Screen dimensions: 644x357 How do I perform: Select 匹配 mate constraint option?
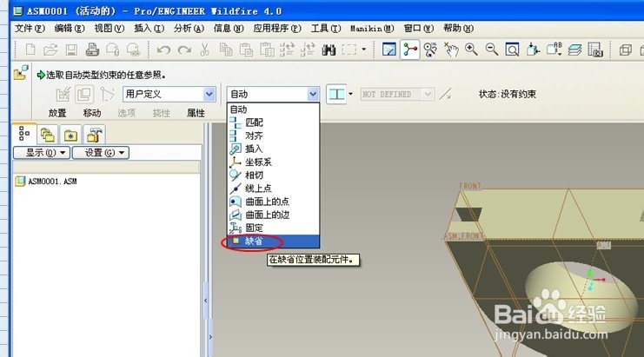click(x=273, y=122)
